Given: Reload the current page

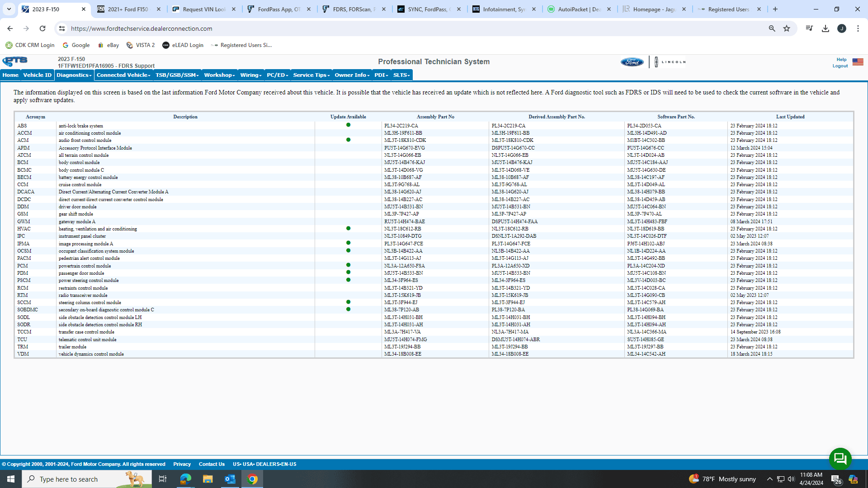Looking at the screenshot, I should tap(42, 28).
